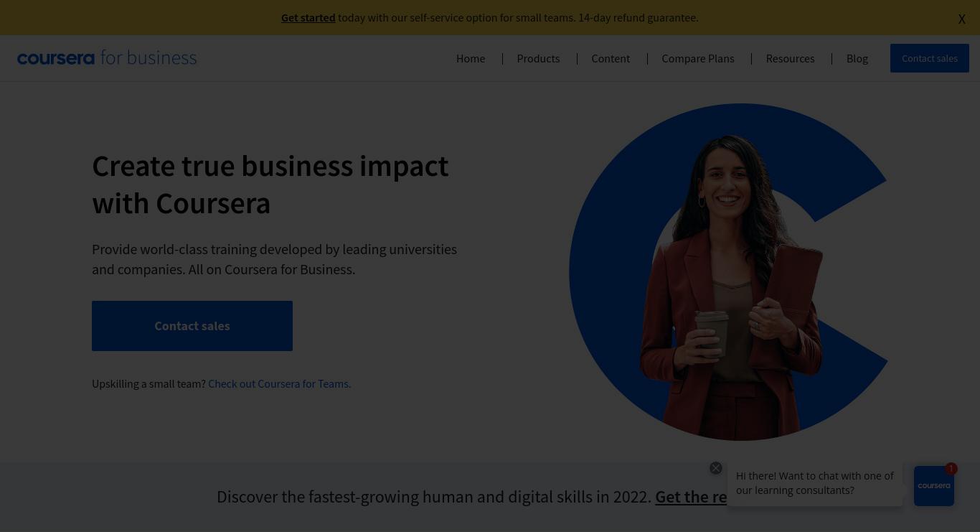
Task: Open the Resources menu item
Action: [x=790, y=58]
